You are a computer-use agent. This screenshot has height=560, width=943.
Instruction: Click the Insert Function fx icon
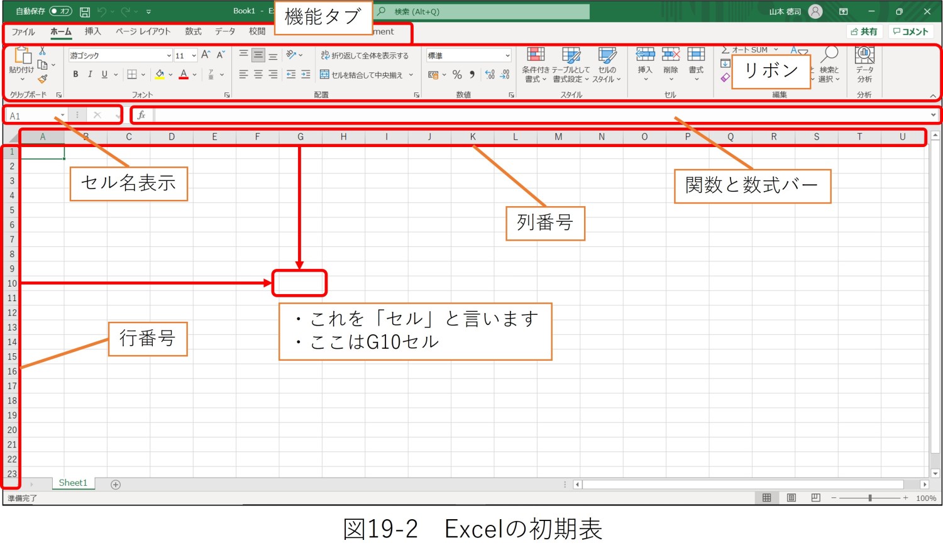(141, 115)
